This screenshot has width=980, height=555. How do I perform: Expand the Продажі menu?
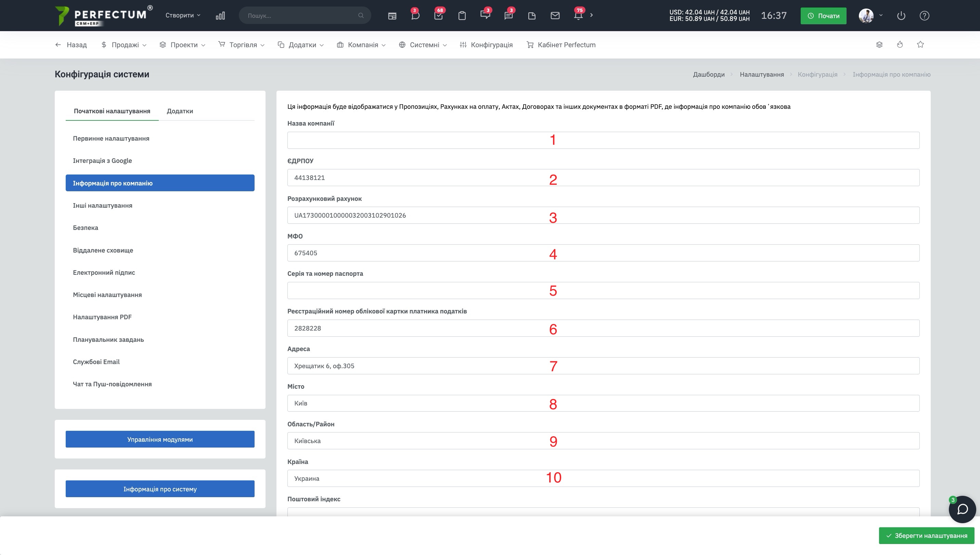tap(124, 44)
